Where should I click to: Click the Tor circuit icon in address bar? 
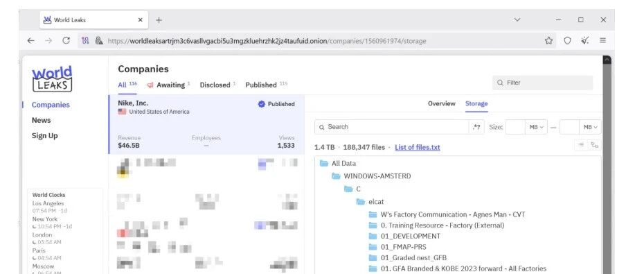tap(85, 41)
